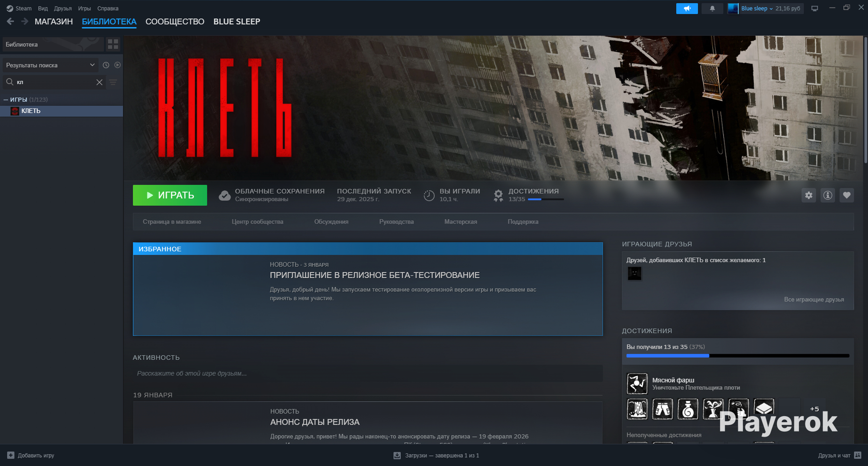Open the BLUE SLEEP profile tab

coord(237,21)
